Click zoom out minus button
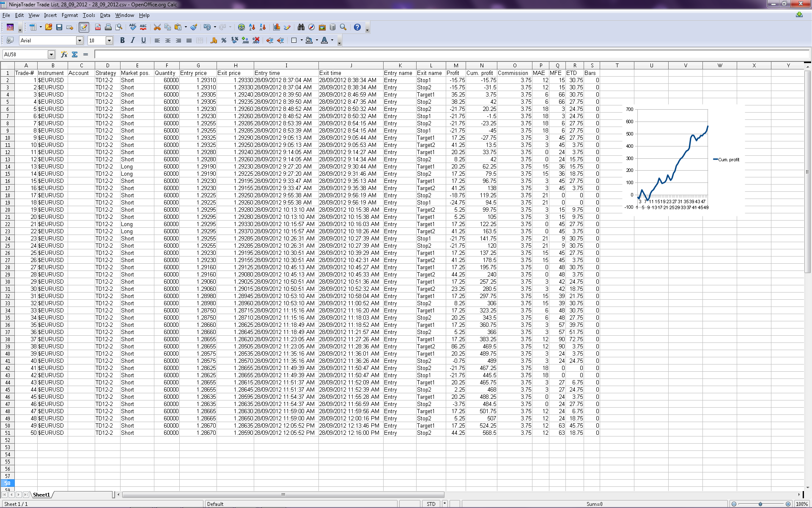Viewport: 812px width, 508px height. 734,504
